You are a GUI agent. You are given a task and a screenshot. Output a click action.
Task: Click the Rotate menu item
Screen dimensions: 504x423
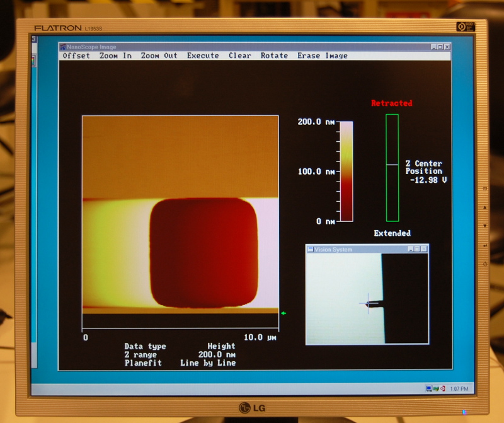274,55
